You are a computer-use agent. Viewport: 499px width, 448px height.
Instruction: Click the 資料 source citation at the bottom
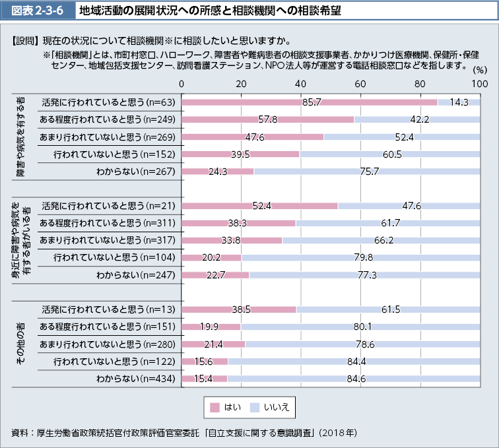[185, 433]
